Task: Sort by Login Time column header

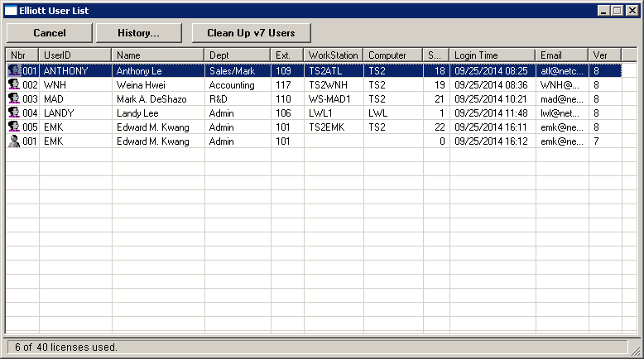Action: pos(492,55)
